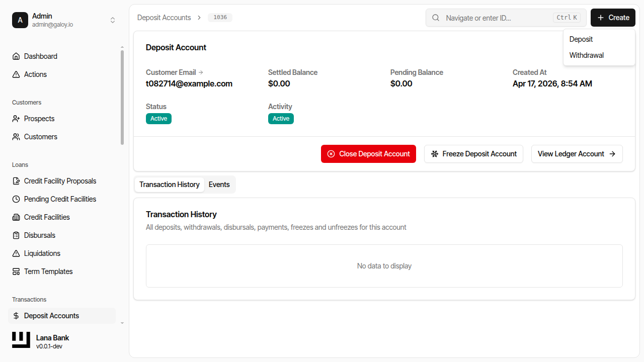This screenshot has width=644, height=362.
Task: Click the Disbursals clipboard icon
Action: (x=16, y=235)
